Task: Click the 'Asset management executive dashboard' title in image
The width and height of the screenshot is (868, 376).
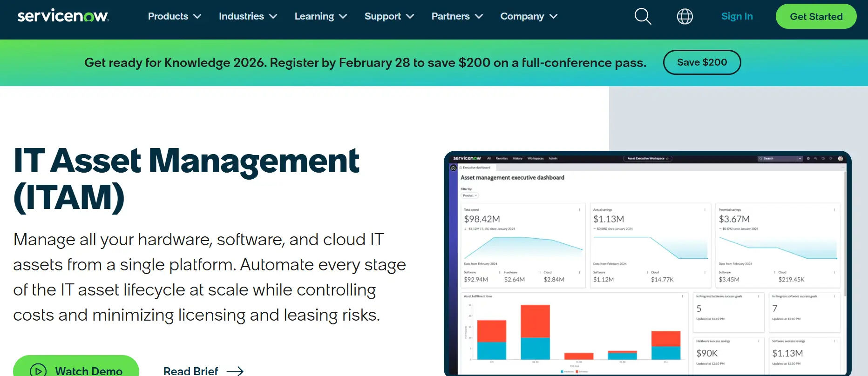Action: click(512, 177)
